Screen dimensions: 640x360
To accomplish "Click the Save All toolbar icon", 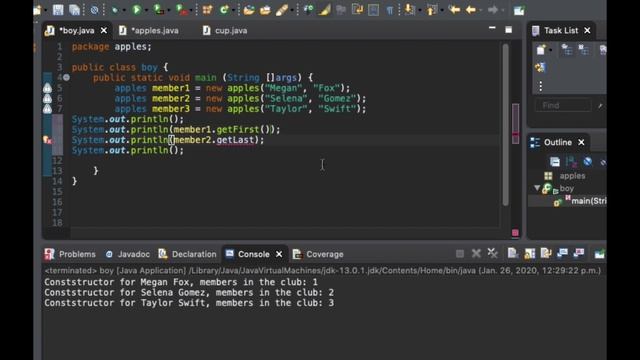I will point(74,10).
